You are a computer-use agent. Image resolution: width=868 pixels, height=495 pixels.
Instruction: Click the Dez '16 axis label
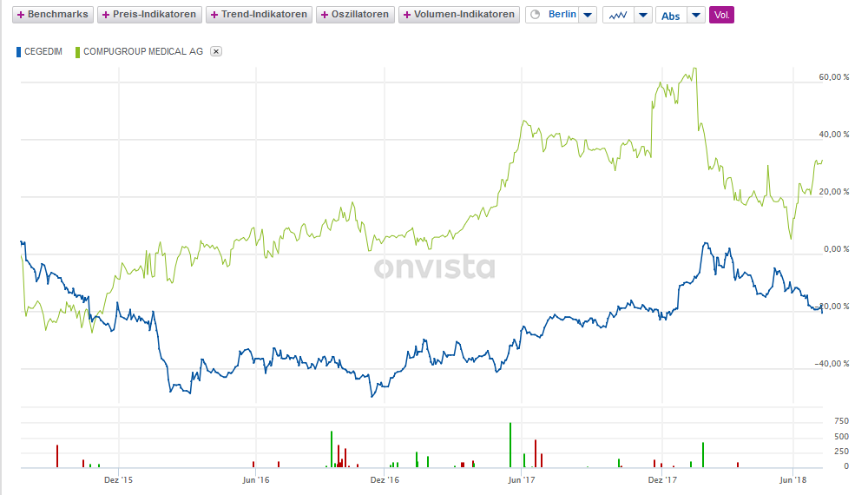click(385, 479)
